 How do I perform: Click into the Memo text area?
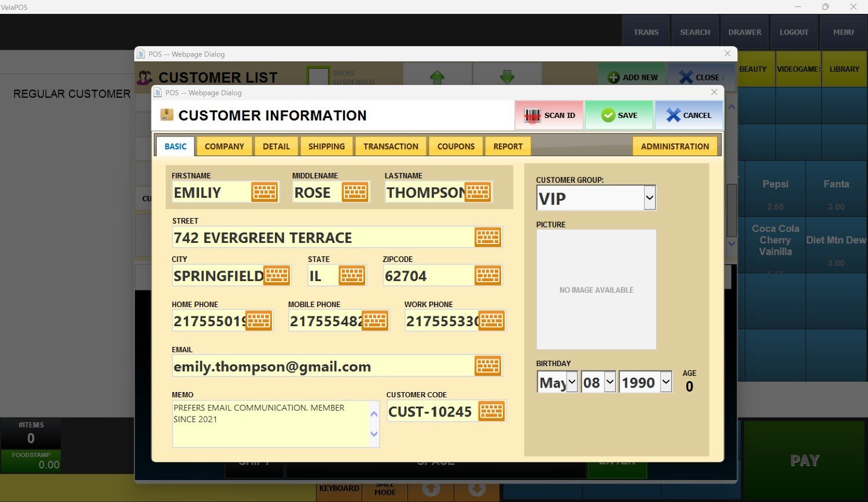click(270, 424)
